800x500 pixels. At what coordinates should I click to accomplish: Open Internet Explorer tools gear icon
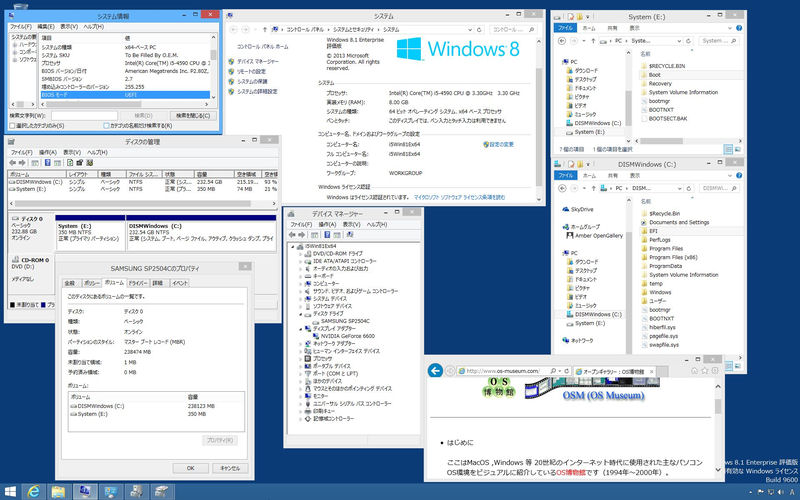[x=715, y=370]
